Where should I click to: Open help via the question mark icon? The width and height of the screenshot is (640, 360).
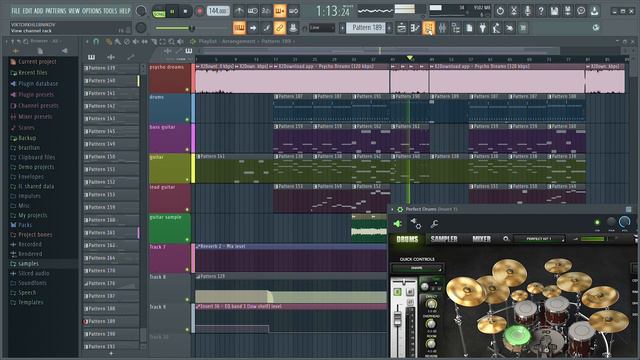coord(541,11)
